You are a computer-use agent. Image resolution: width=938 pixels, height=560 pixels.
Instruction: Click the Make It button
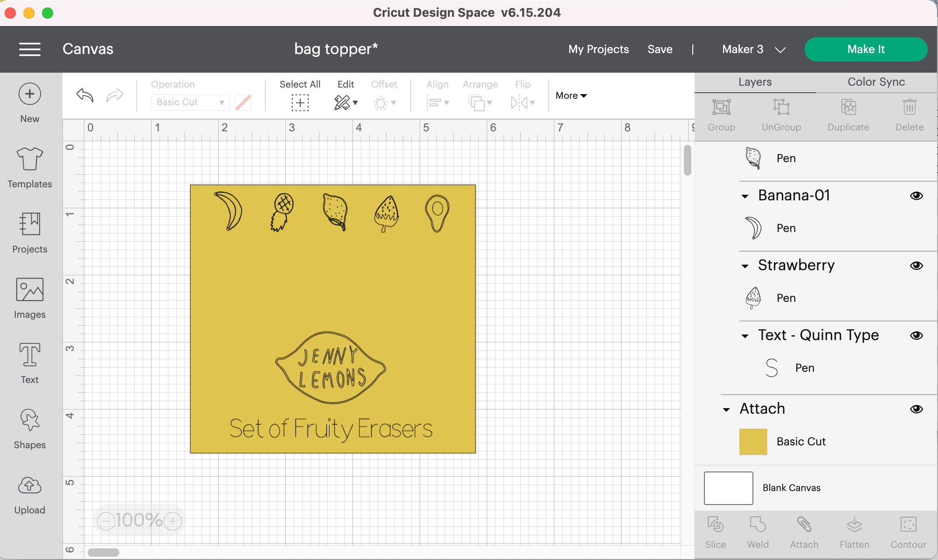865,49
